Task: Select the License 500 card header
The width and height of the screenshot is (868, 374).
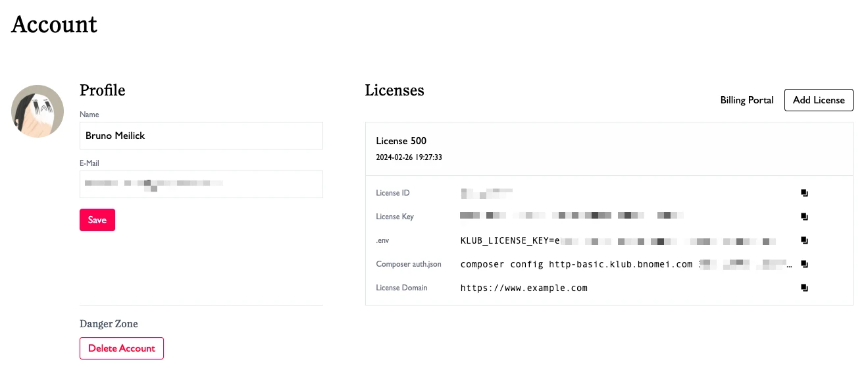Action: pyautogui.click(x=401, y=141)
